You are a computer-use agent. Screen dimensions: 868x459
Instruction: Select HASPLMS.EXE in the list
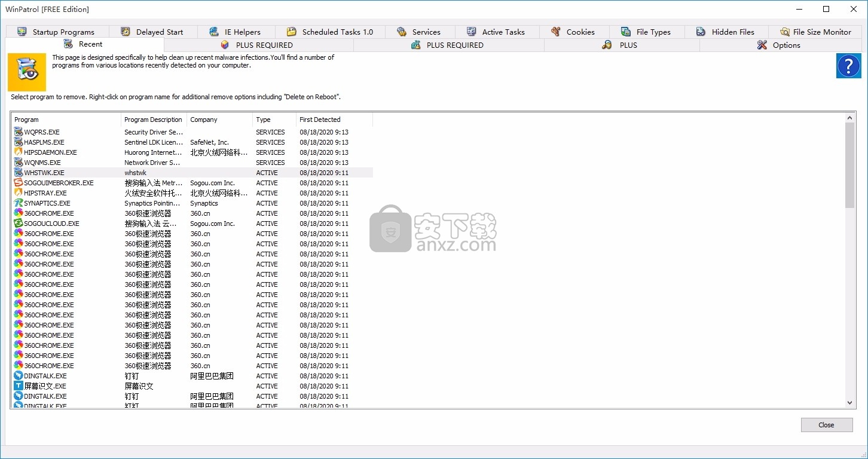[x=192, y=142]
